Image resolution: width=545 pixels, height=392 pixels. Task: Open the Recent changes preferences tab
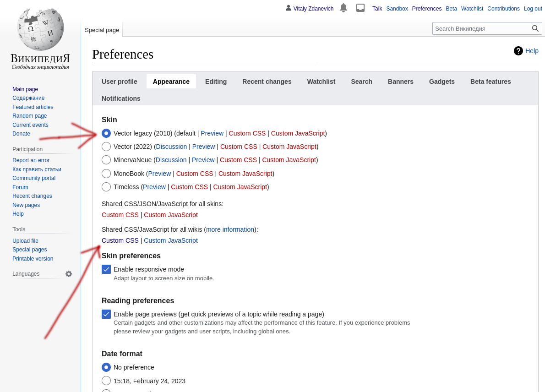(267, 82)
